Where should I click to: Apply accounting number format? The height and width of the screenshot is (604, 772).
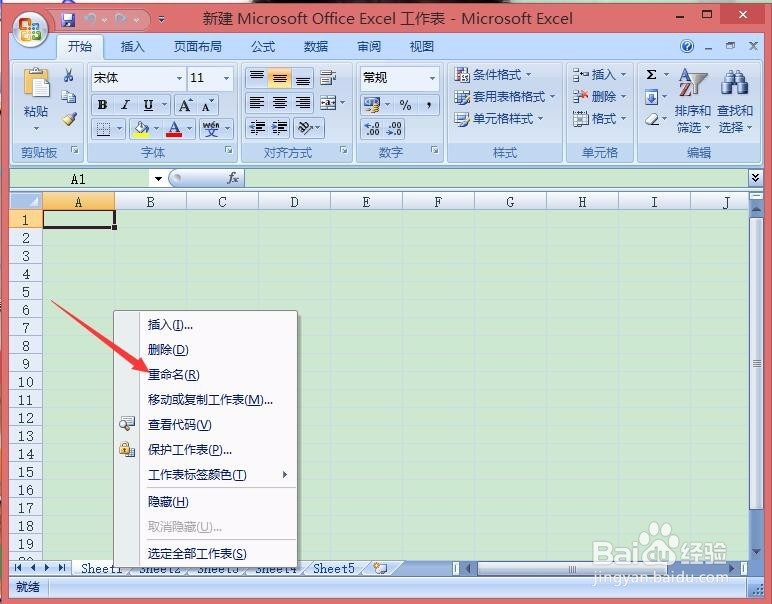point(372,105)
